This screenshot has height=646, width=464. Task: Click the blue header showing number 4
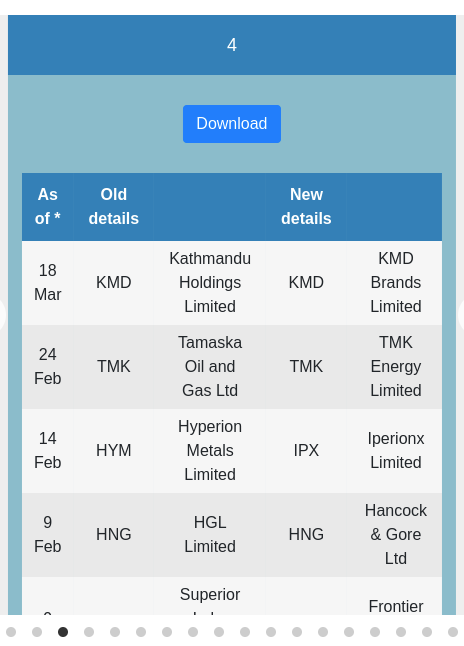pyautogui.click(x=232, y=45)
